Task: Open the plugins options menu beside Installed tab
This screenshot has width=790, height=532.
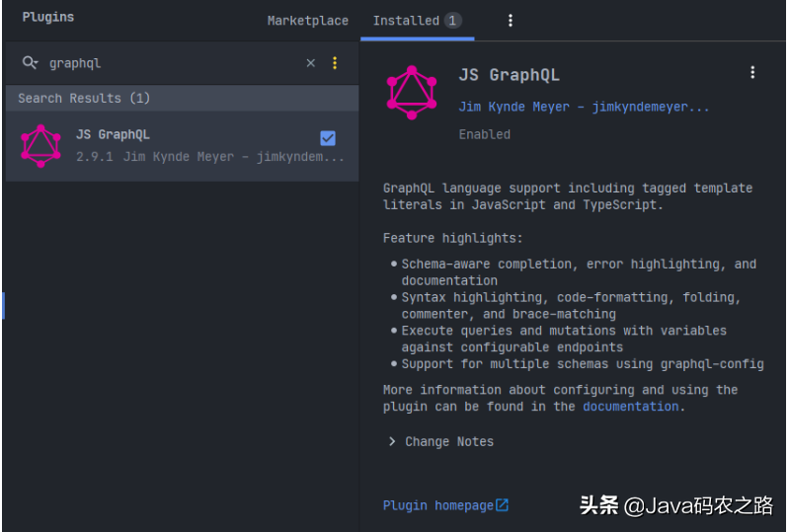Action: pos(511,21)
